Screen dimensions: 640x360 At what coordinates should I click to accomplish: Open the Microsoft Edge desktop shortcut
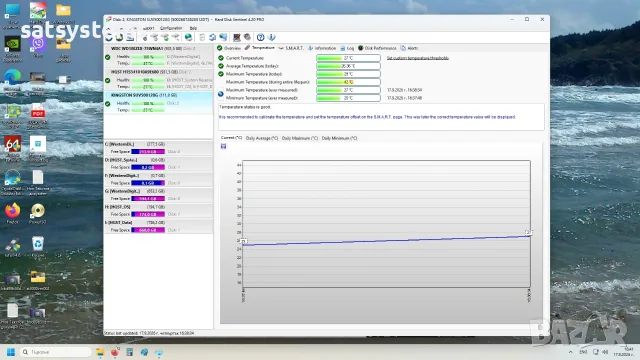(x=12, y=82)
